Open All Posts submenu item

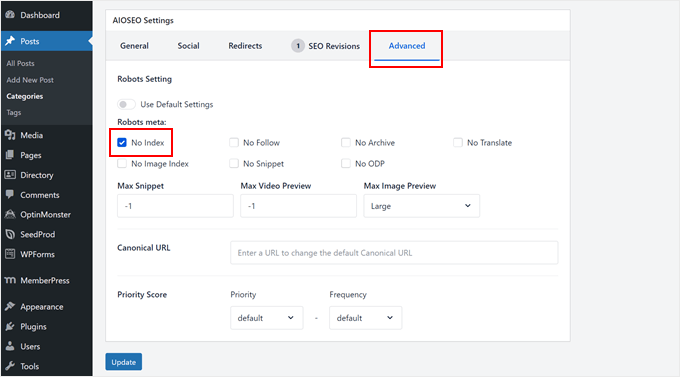(x=20, y=63)
